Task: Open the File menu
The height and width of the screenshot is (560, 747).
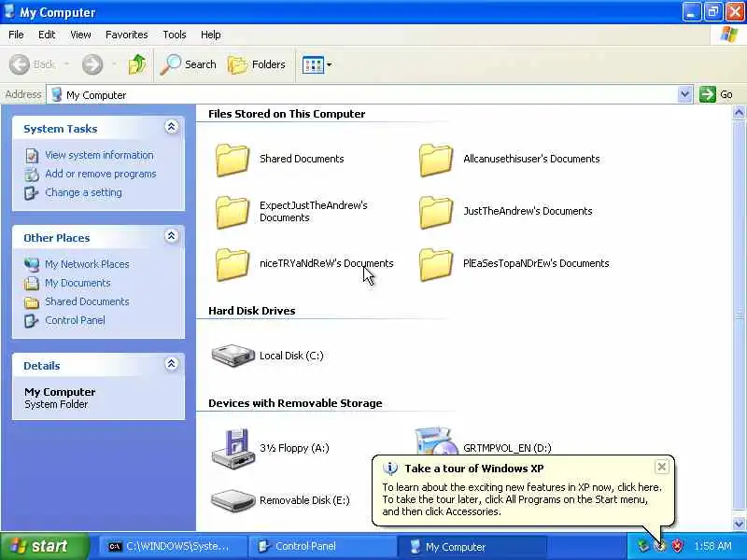Action: tap(16, 35)
